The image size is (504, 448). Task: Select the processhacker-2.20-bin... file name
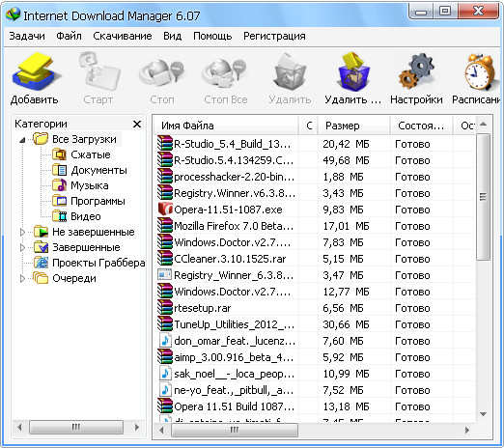234,177
